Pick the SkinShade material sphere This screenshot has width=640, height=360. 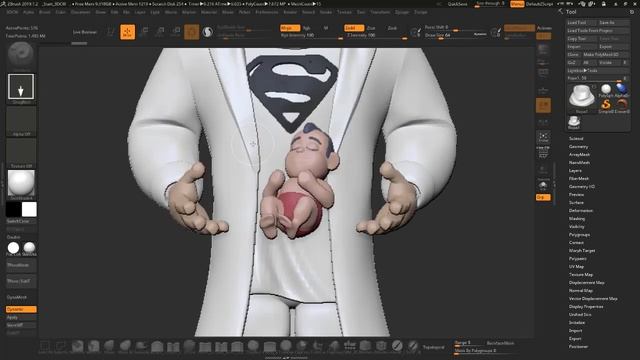point(29,249)
